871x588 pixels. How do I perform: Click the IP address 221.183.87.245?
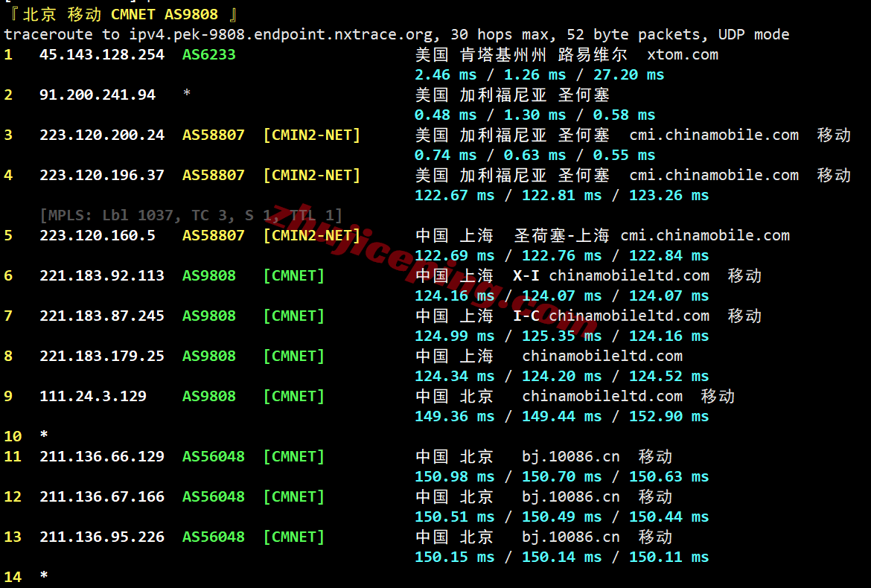click(x=102, y=316)
